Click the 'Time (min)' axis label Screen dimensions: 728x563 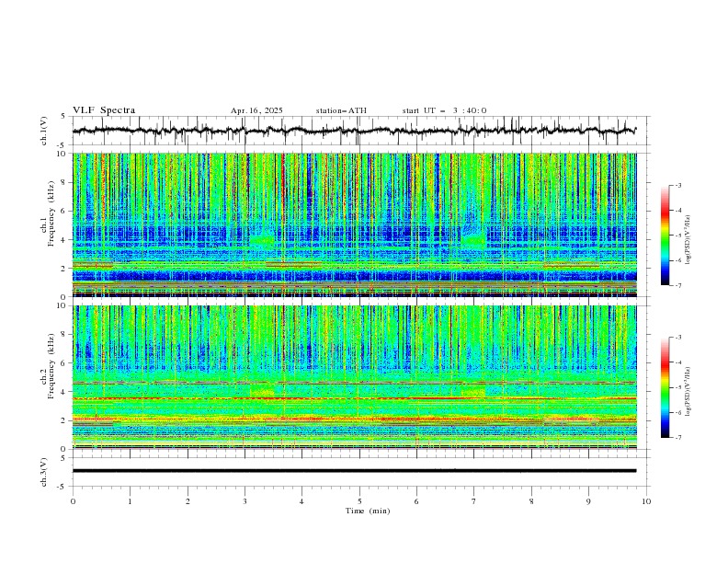pos(368,511)
